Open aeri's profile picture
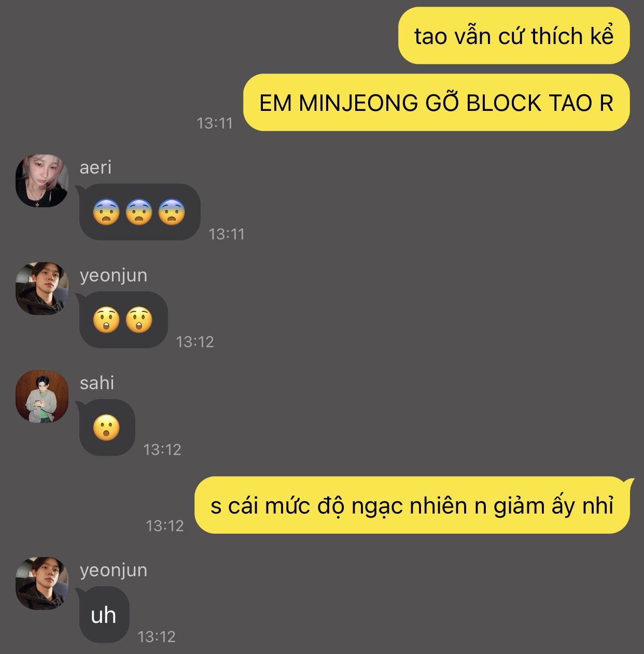The width and height of the screenshot is (644, 654). (42, 180)
